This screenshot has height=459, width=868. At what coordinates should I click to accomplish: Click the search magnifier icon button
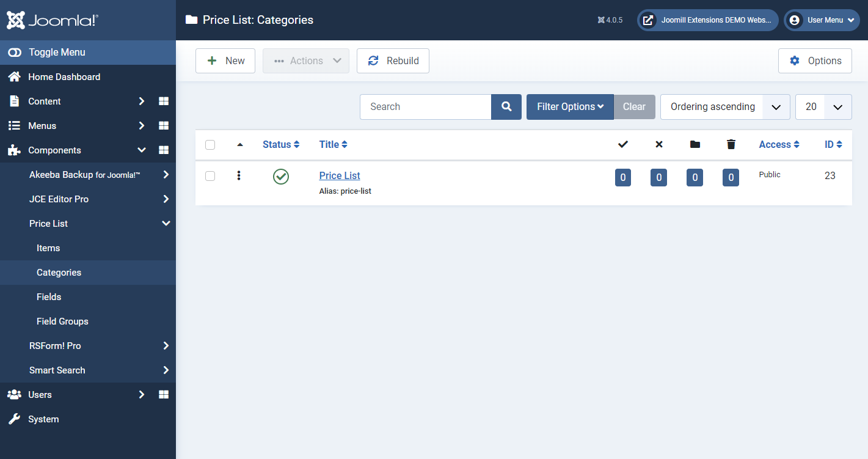[x=506, y=107]
